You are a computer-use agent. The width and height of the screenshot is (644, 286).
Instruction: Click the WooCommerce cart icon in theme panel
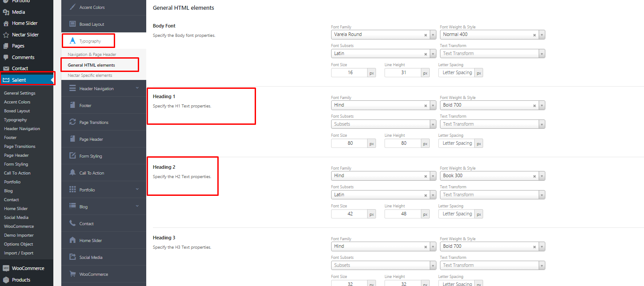(x=72, y=274)
